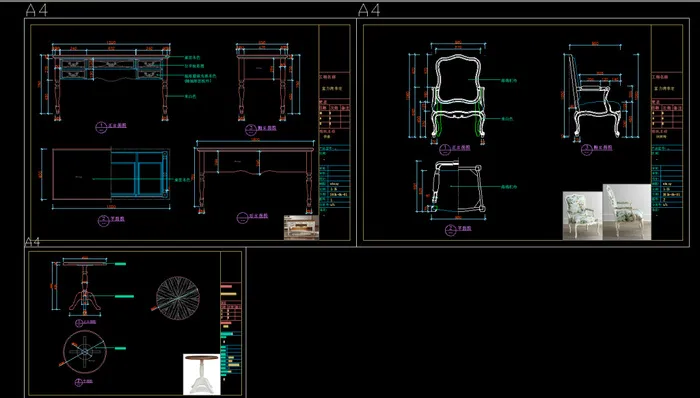
Task: Click the round table elevation view marker circle
Action: pyautogui.click(x=79, y=323)
